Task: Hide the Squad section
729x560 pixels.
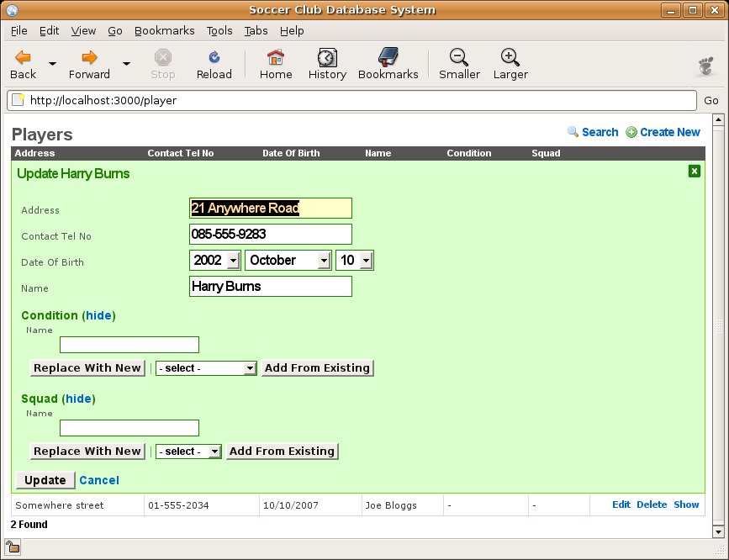Action: [x=78, y=399]
